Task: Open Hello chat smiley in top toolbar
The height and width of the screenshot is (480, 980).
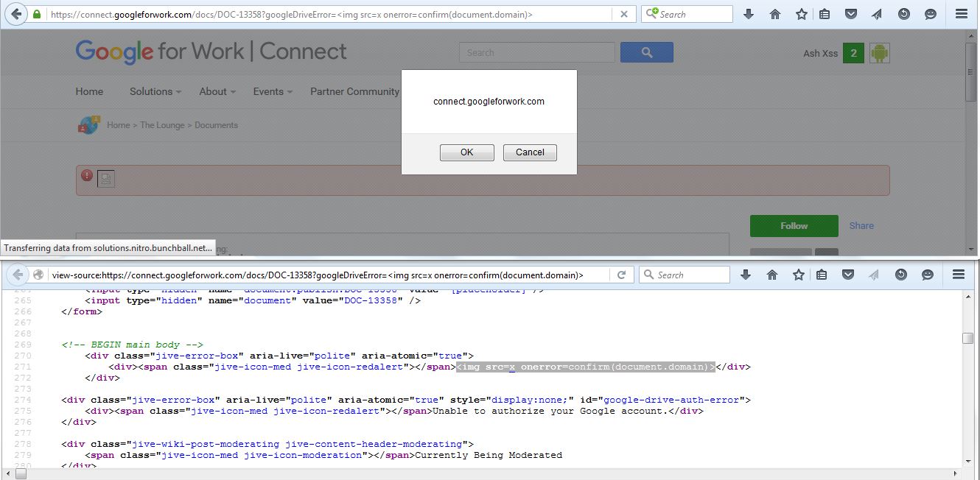Action: pos(931,14)
